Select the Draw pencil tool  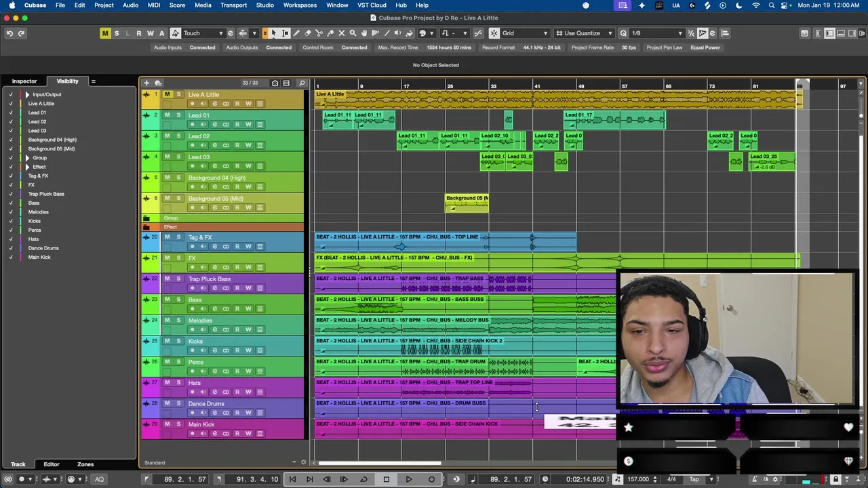click(296, 33)
